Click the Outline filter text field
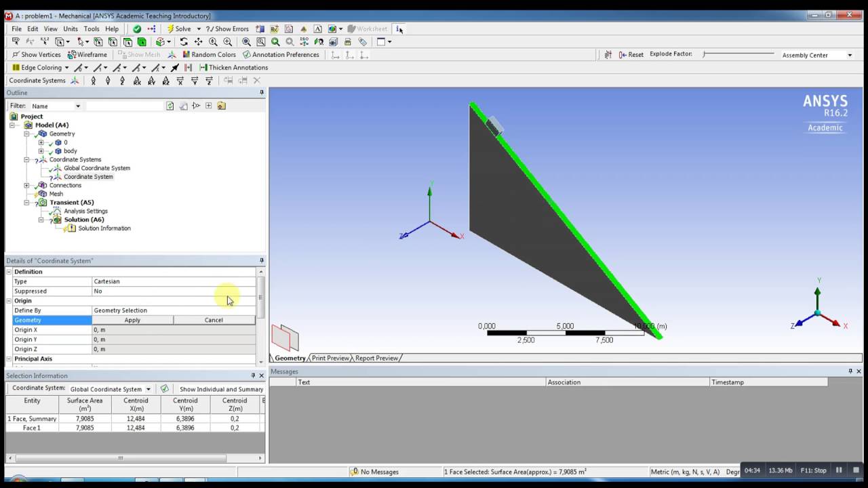The width and height of the screenshot is (868, 488). tap(125, 106)
